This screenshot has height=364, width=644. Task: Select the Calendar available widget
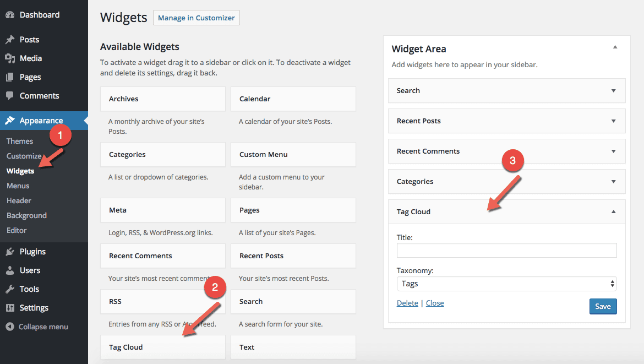point(293,99)
